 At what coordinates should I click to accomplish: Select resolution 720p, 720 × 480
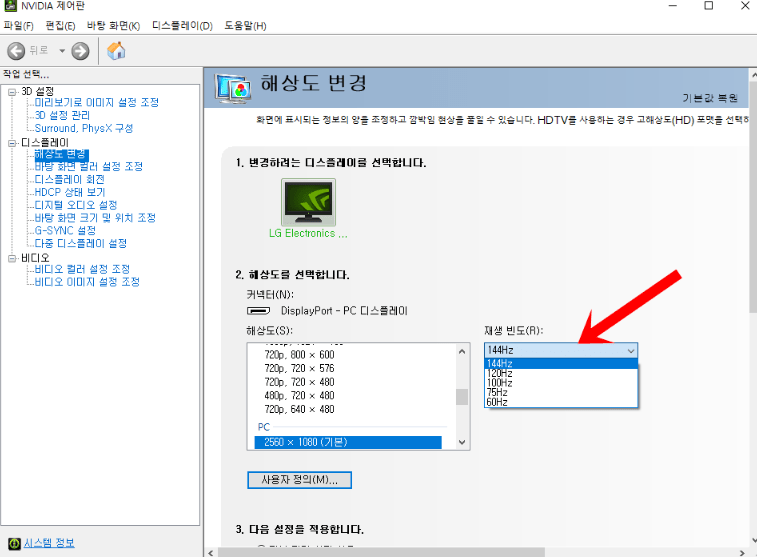pyautogui.click(x=299, y=382)
